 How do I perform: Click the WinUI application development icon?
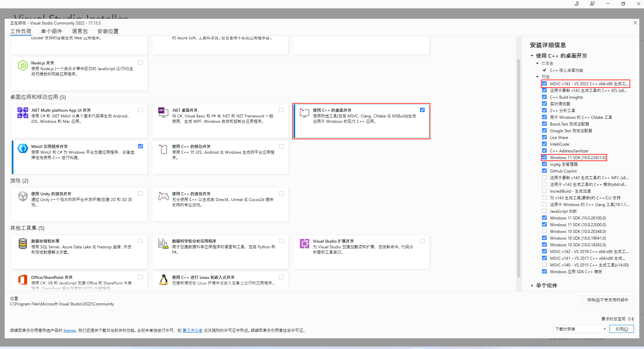[22, 148]
